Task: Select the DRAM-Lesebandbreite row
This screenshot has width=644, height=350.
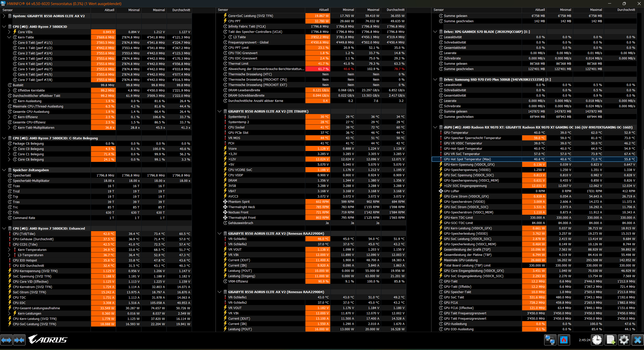Action: click(311, 90)
